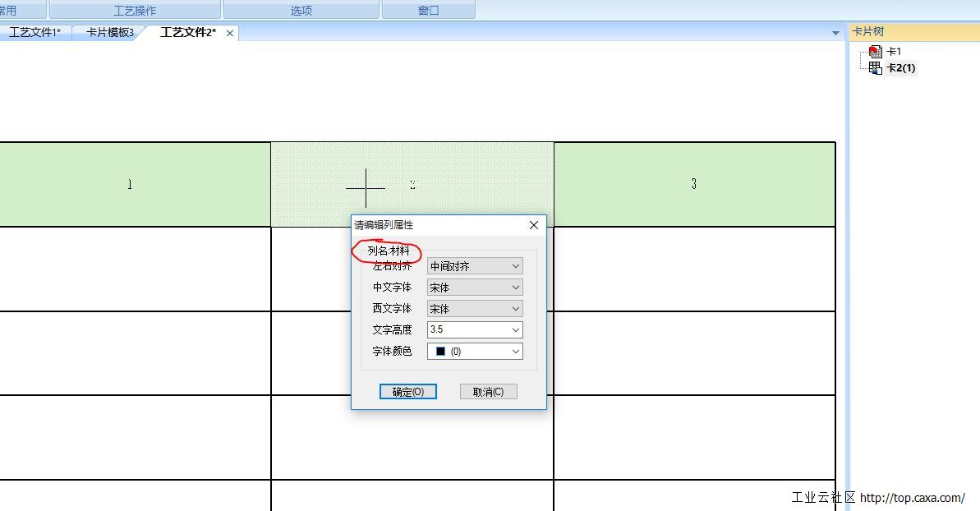
Task: Open the 中文字体 font dropdown
Action: pos(475,288)
